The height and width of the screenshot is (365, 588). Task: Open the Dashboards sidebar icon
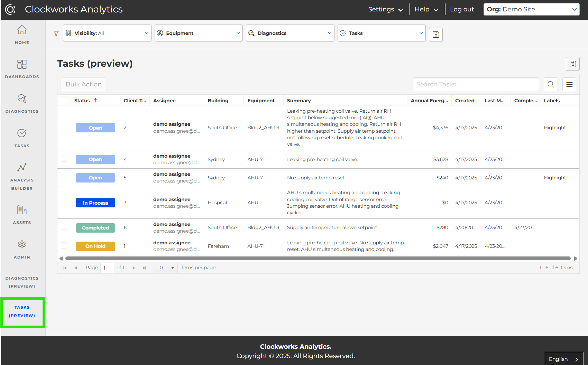(x=22, y=64)
